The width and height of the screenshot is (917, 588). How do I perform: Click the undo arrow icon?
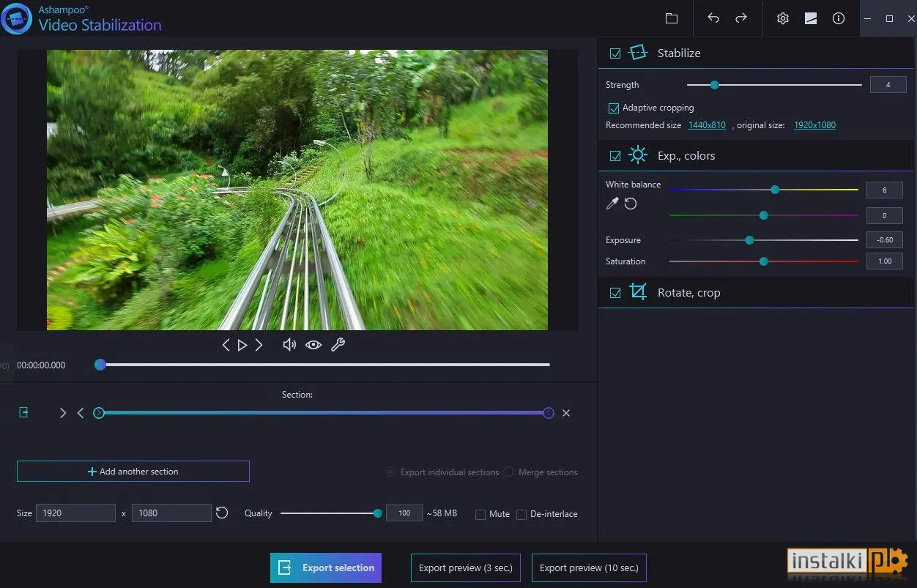[x=713, y=18]
